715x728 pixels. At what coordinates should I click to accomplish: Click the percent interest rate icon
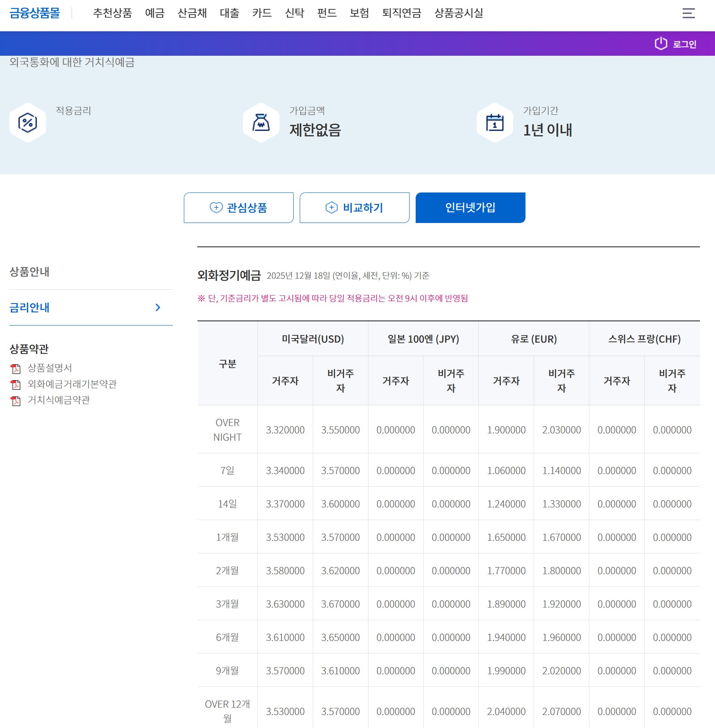click(x=28, y=123)
